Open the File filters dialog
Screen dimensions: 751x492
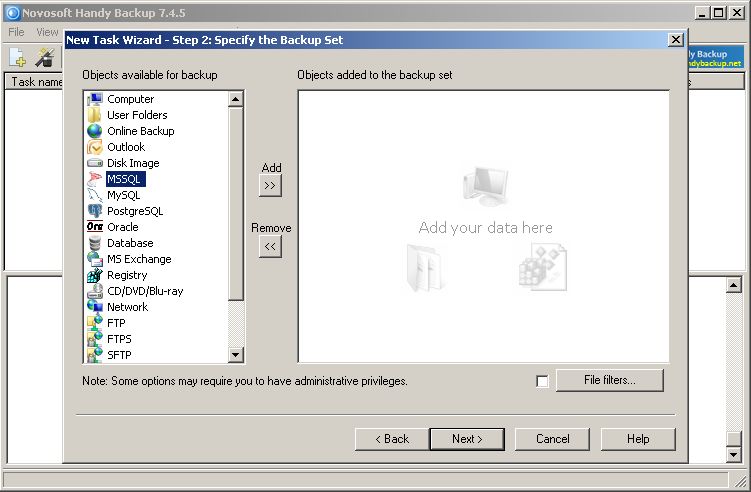tap(610, 380)
